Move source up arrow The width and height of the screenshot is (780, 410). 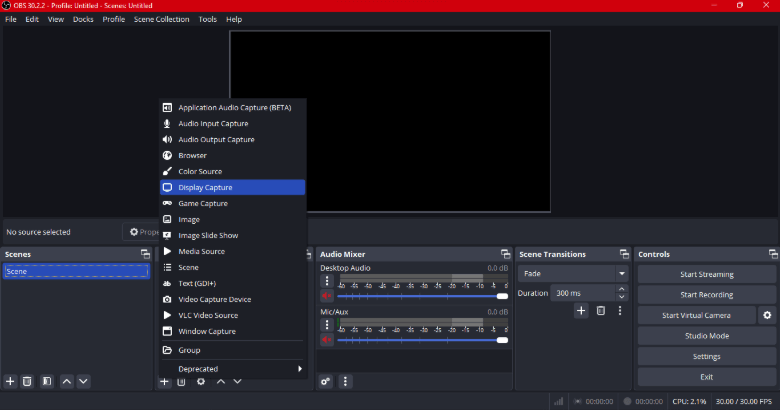[x=221, y=382]
